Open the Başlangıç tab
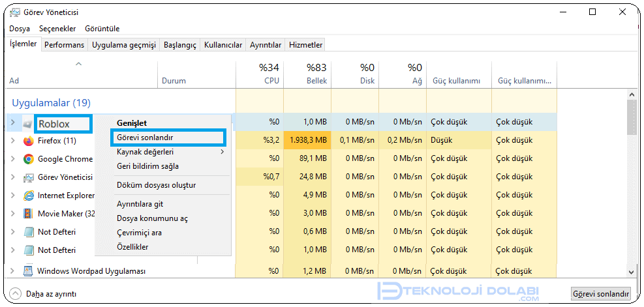This screenshot has width=644, height=307. [x=179, y=45]
